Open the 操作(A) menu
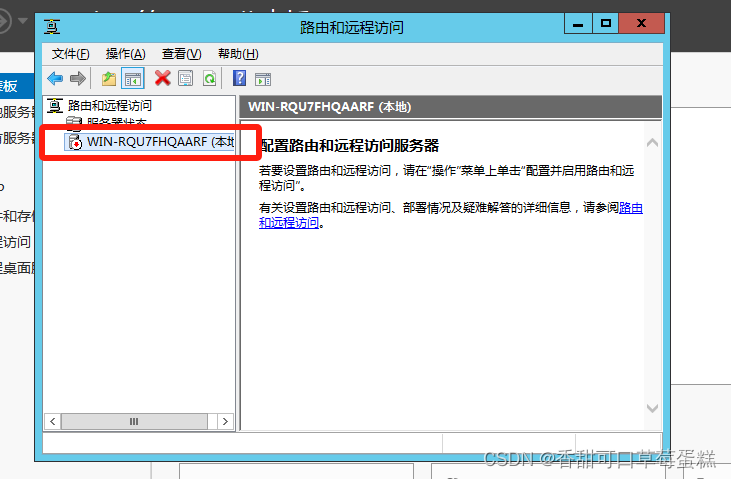The height and width of the screenshot is (479, 731). click(x=125, y=54)
